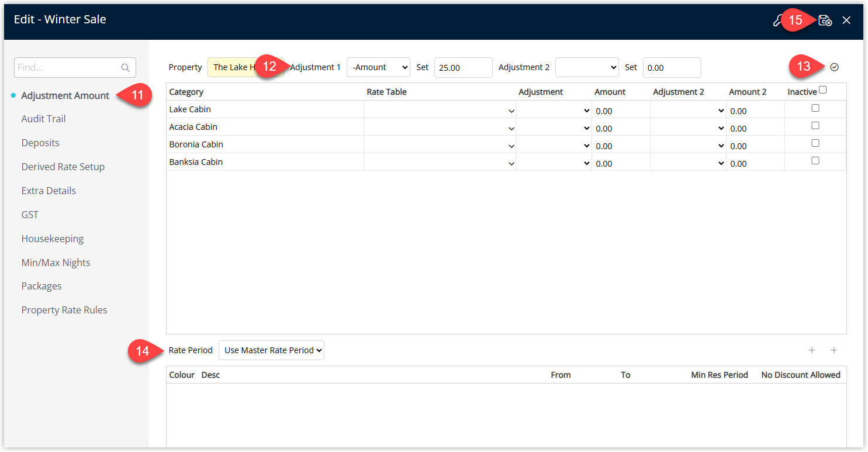Image resolution: width=868 pixels, height=452 pixels.
Task: Click the Colour column header
Action: click(182, 375)
